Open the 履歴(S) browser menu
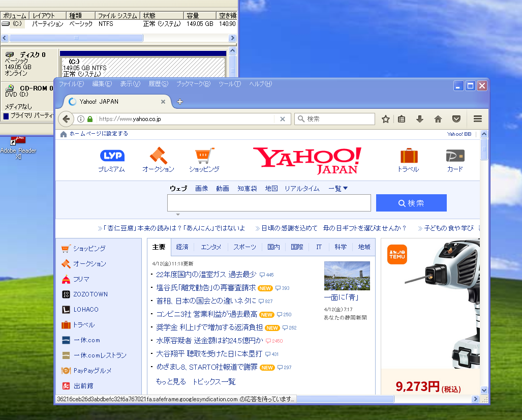The width and height of the screenshot is (522, 420). [159, 84]
